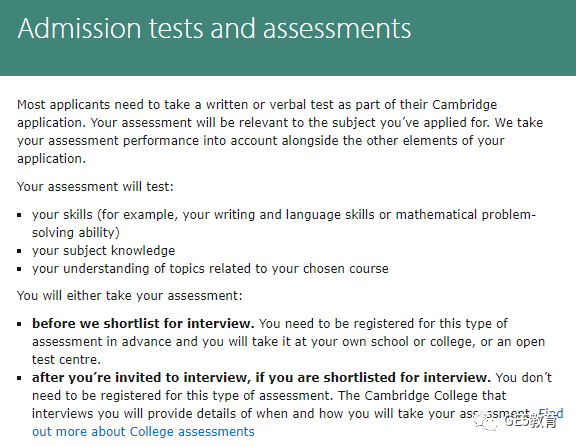Click the bullet before 'after you're invited'
576x447 pixels.
coord(19,378)
